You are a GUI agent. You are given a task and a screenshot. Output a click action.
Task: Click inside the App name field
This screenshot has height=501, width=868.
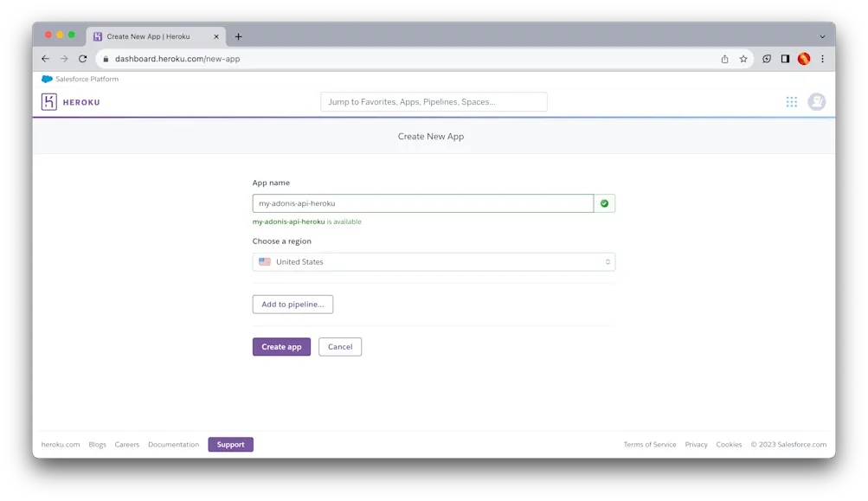423,202
